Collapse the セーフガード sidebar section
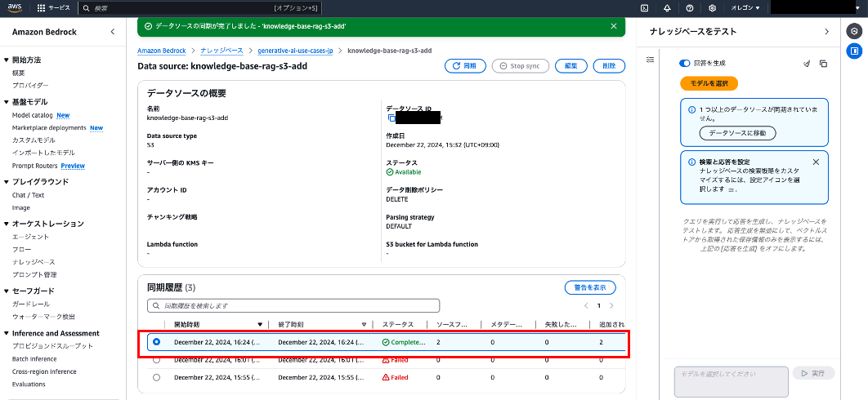 coord(6,291)
